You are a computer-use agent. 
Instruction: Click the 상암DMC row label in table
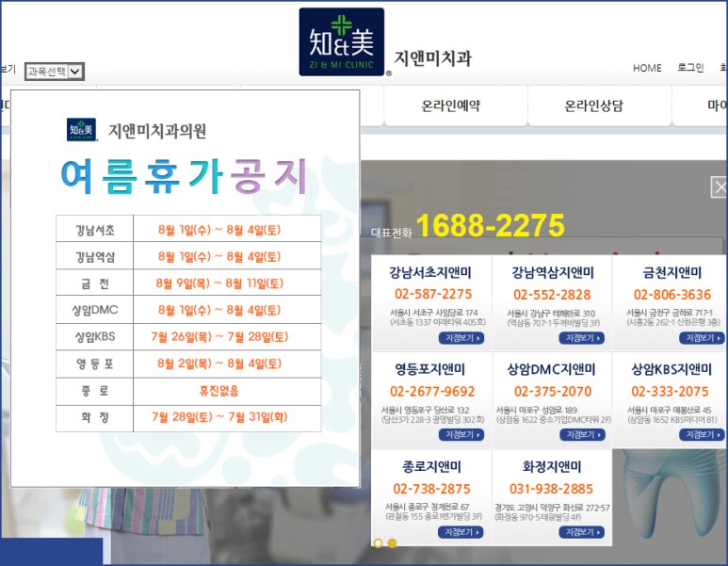(x=95, y=310)
